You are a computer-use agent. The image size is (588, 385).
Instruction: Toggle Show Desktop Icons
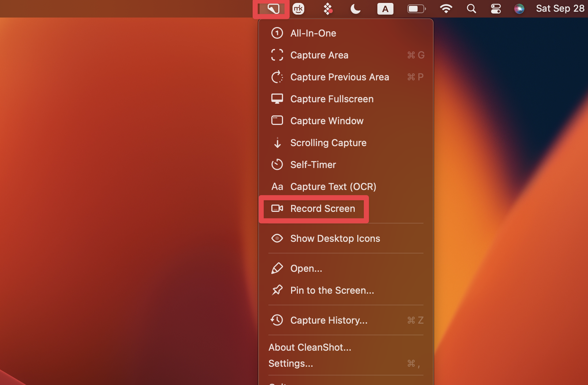(335, 238)
